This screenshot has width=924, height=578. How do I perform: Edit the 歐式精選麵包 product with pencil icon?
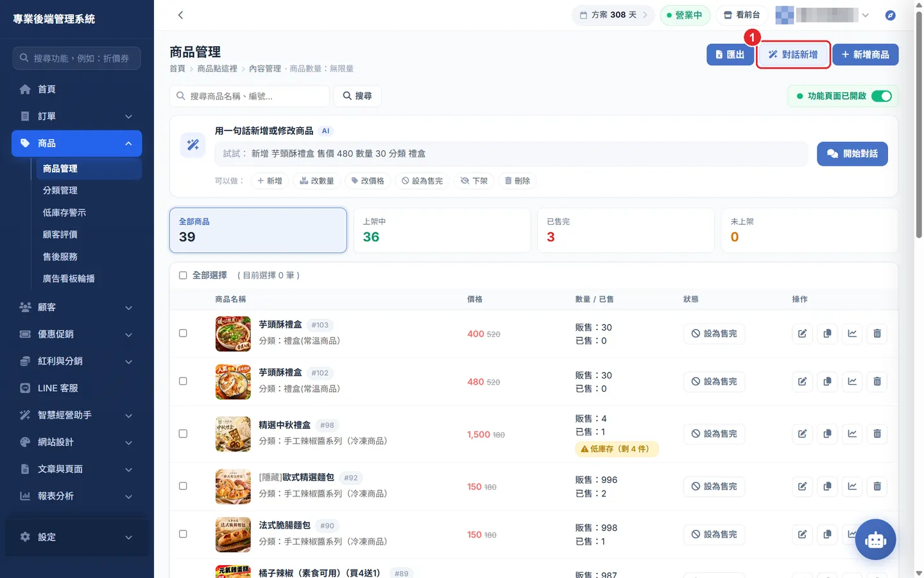coord(802,486)
